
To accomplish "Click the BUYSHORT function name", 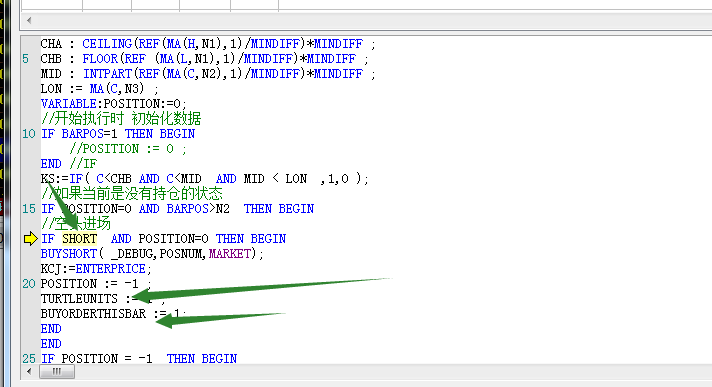I will pos(69,254).
